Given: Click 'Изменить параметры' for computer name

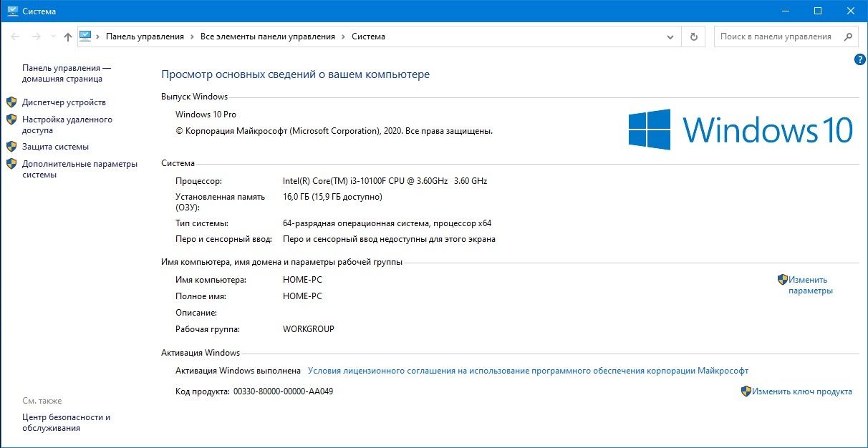Looking at the screenshot, I should [x=810, y=286].
